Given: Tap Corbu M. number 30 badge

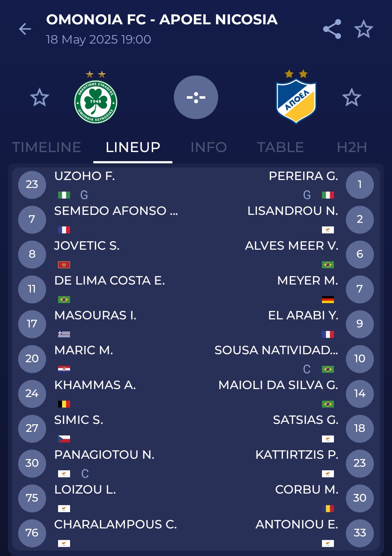Looking at the screenshot, I should pos(360,498).
